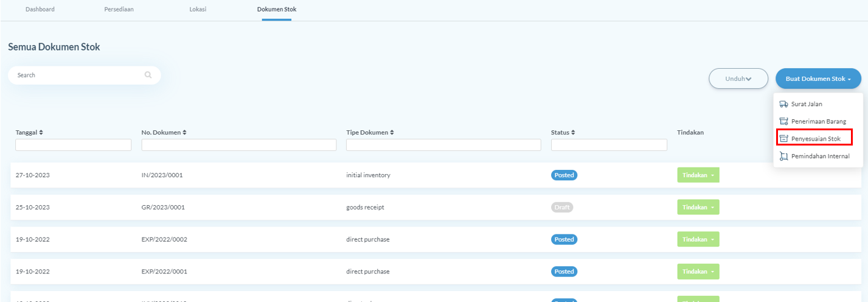Screen dimensions: 868x302
Task: Click the No. Dokumen filter input
Action: tap(239, 145)
